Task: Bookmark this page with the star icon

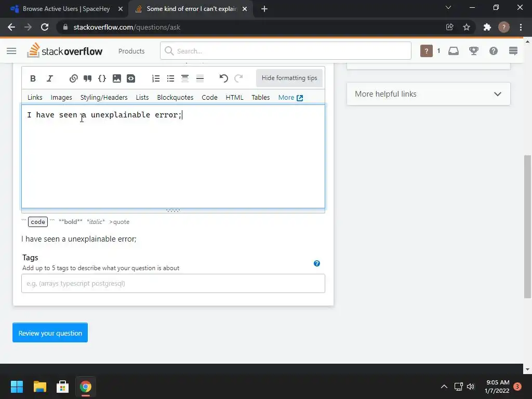Action: coord(467,27)
